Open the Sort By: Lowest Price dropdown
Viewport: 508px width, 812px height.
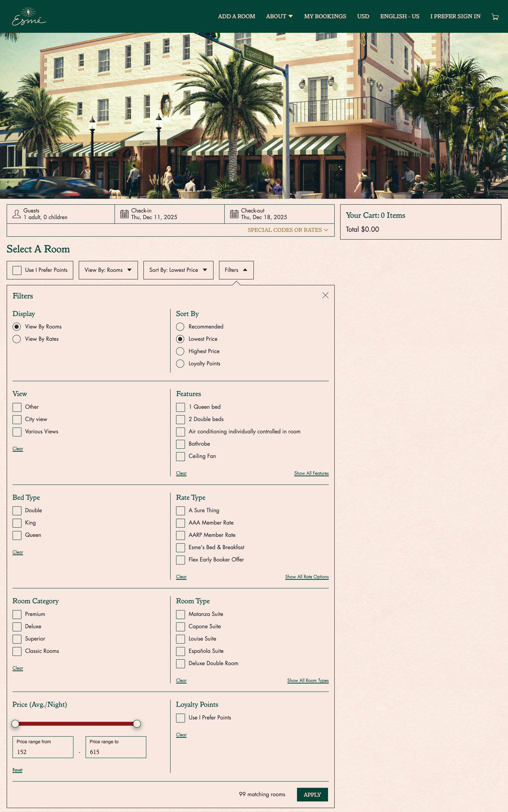[x=178, y=270]
